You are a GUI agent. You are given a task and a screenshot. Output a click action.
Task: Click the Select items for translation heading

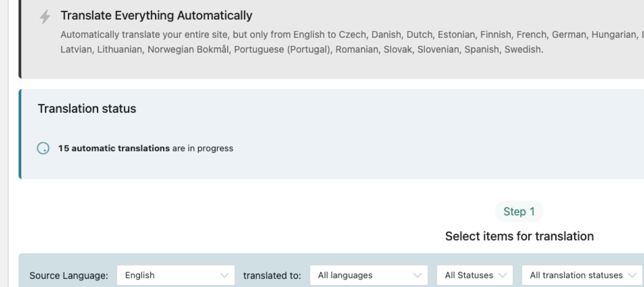point(519,236)
